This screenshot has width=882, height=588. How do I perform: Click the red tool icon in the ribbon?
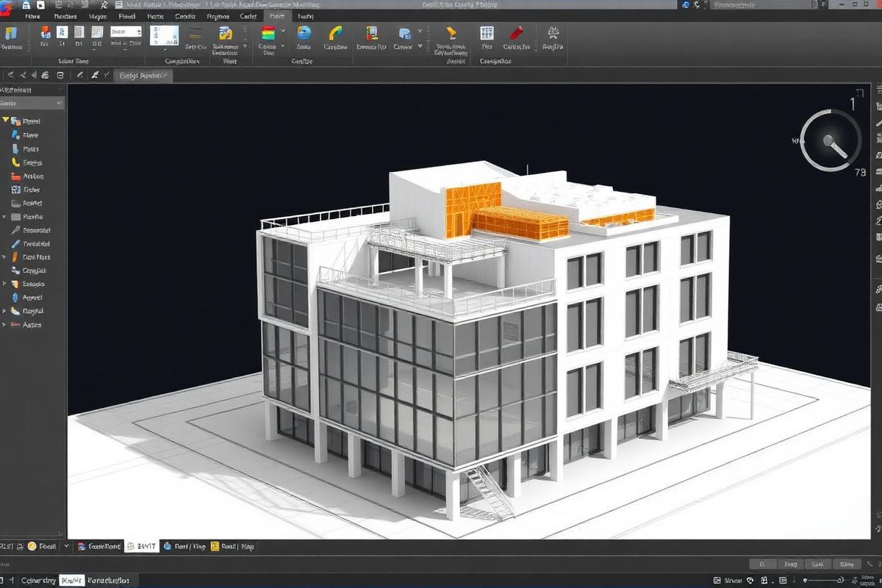(x=517, y=33)
